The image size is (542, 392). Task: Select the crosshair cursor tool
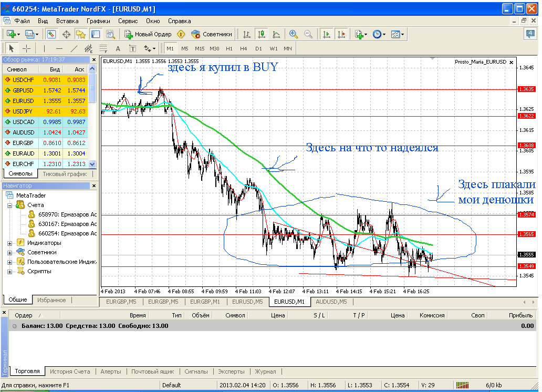(26, 48)
